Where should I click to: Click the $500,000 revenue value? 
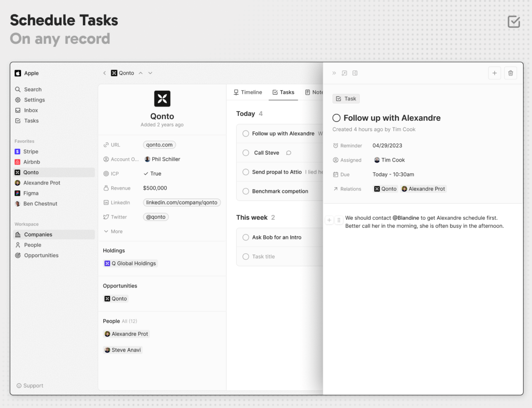[155, 188]
